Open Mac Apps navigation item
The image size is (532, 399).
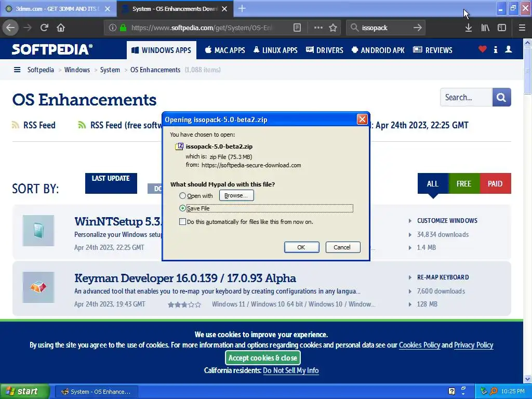[225, 50]
